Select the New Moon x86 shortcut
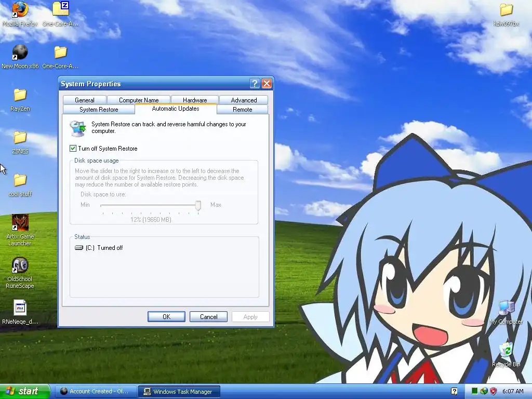This screenshot has height=399, width=532. point(20,52)
